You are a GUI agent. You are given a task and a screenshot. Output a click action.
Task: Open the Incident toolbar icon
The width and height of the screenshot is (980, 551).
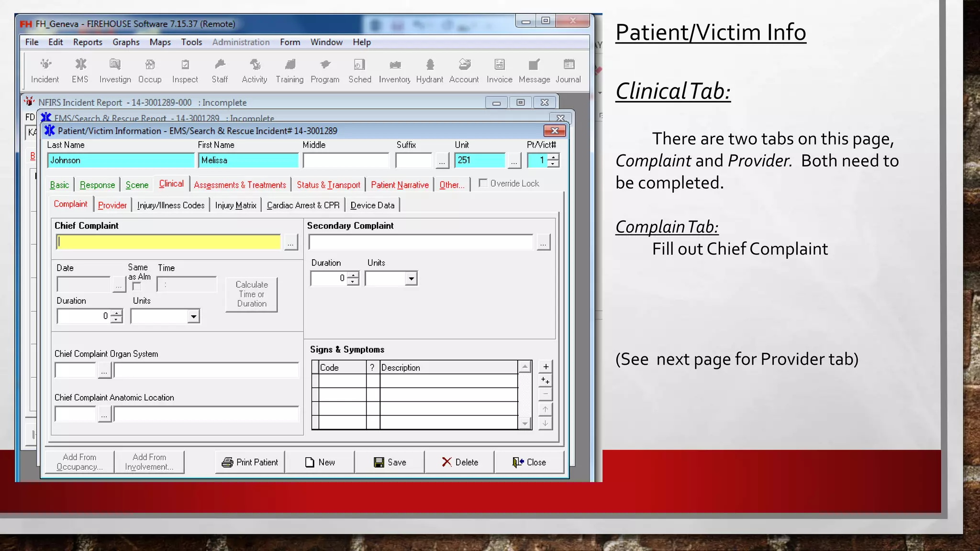45,71
